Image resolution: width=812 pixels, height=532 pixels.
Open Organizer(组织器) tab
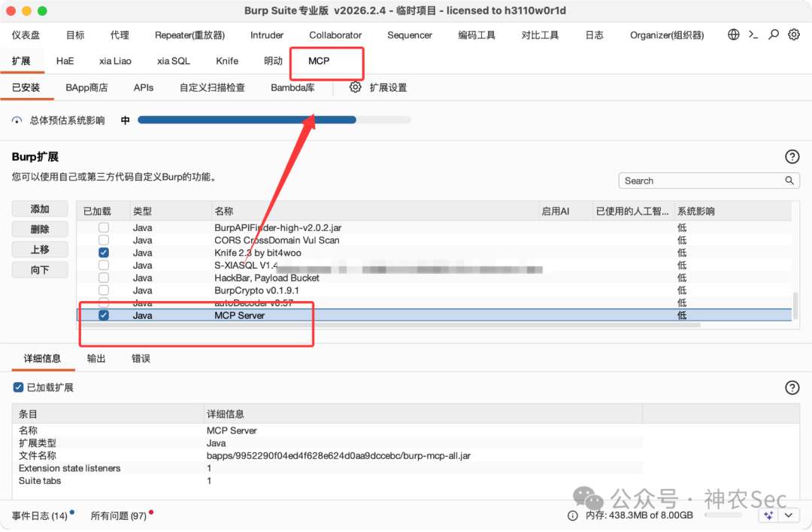667,35
